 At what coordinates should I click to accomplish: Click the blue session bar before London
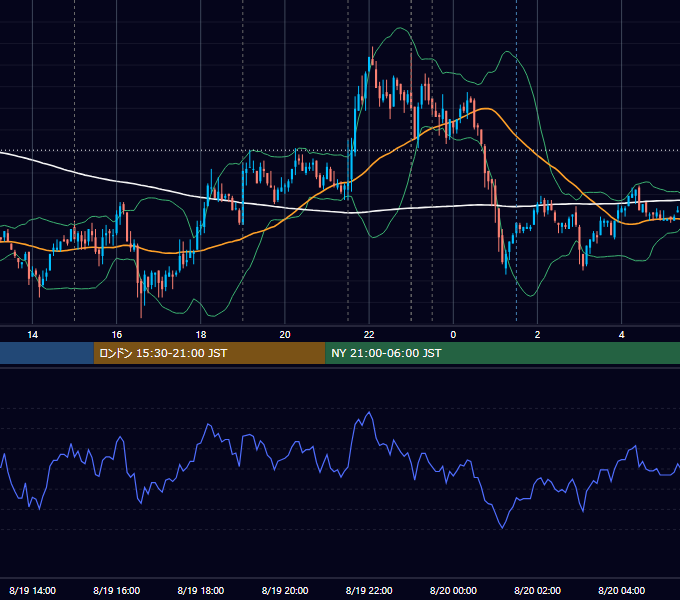pos(47,353)
